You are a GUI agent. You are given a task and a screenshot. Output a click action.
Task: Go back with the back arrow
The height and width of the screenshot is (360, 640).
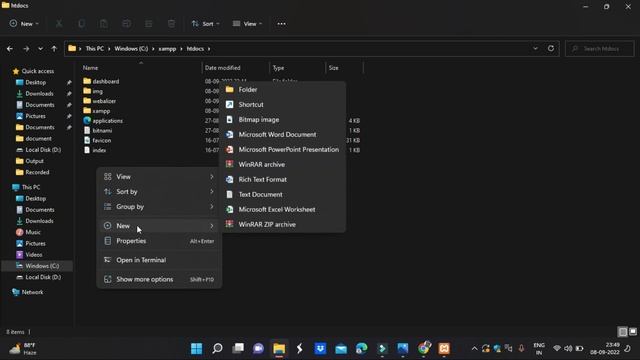[10, 49]
